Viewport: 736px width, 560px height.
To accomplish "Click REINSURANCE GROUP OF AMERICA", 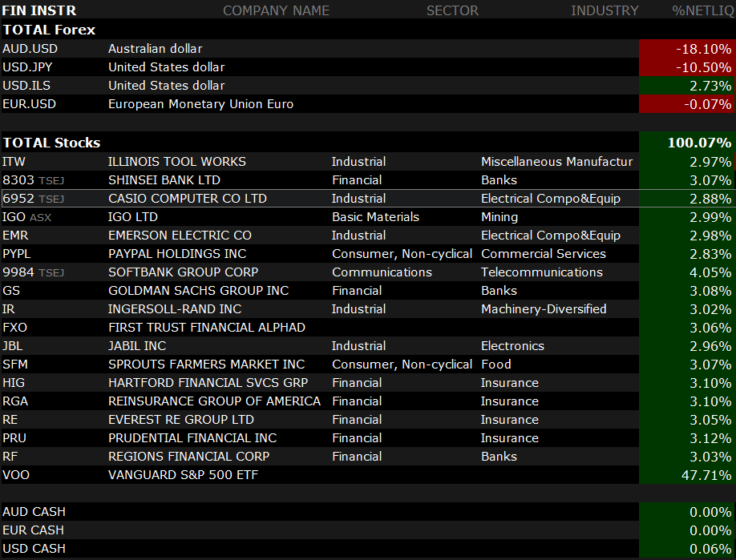I will [x=215, y=401].
